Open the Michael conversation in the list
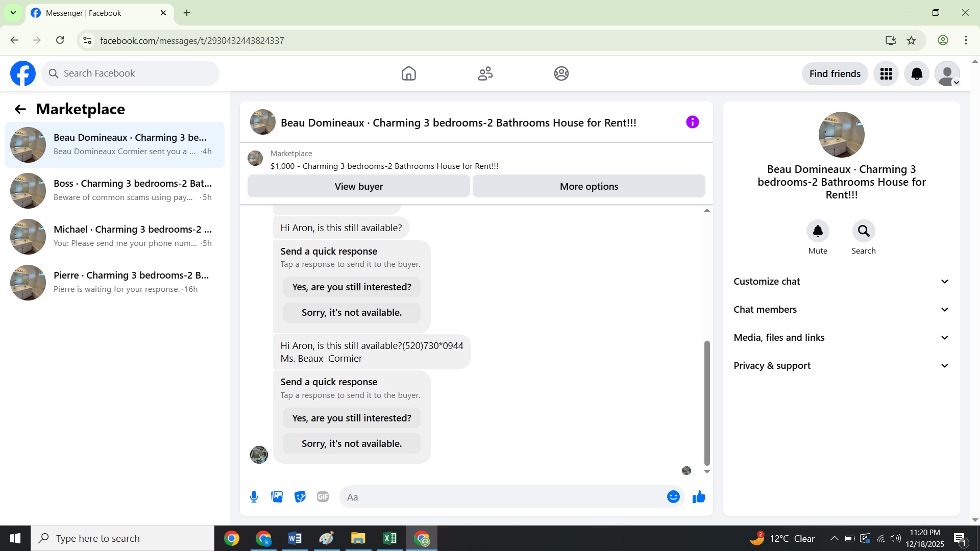This screenshot has height=551, width=980. (115, 236)
